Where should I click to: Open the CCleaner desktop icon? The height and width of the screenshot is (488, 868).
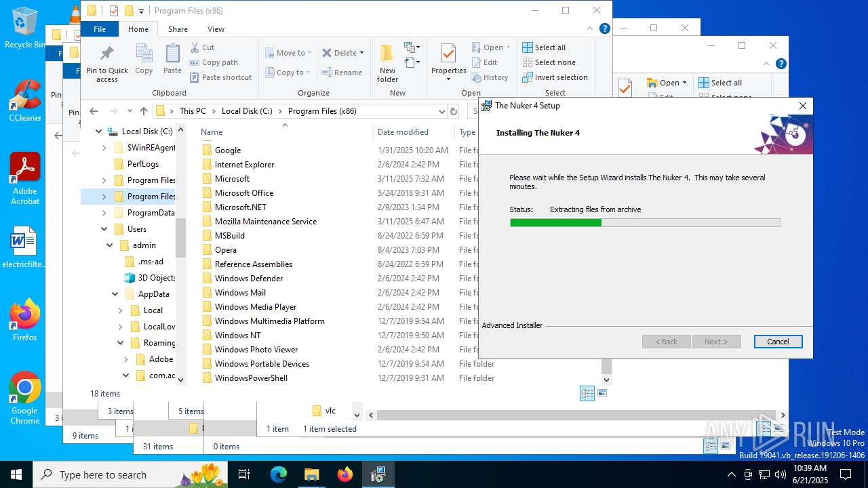[x=25, y=101]
